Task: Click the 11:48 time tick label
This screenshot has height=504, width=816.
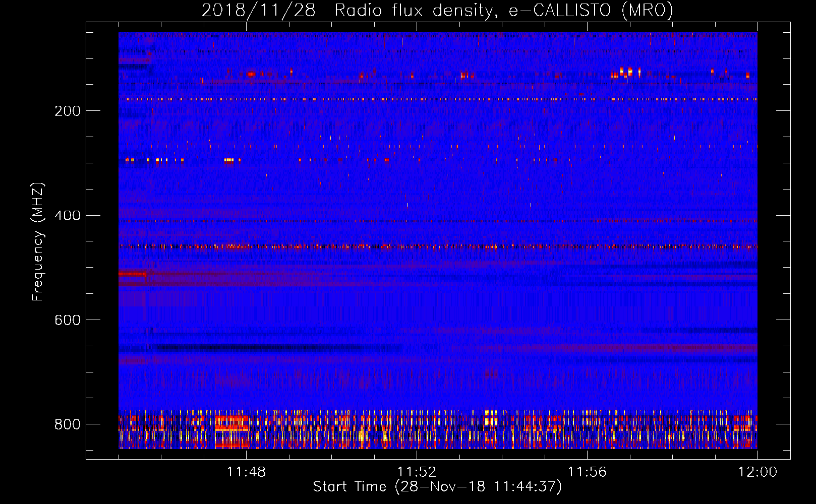Action: [246, 472]
